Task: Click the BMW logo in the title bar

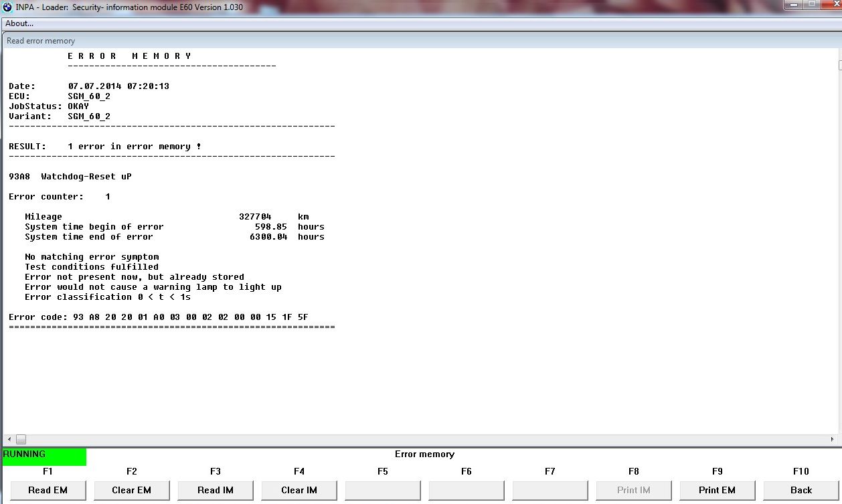Action: (x=7, y=7)
